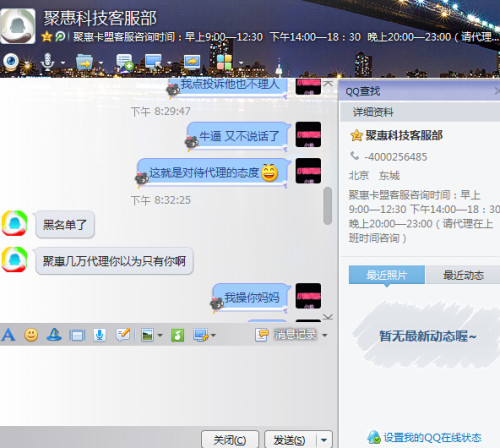The height and width of the screenshot is (448, 500).
Task: Click the gold star icon under contact name
Action: click(x=47, y=36)
